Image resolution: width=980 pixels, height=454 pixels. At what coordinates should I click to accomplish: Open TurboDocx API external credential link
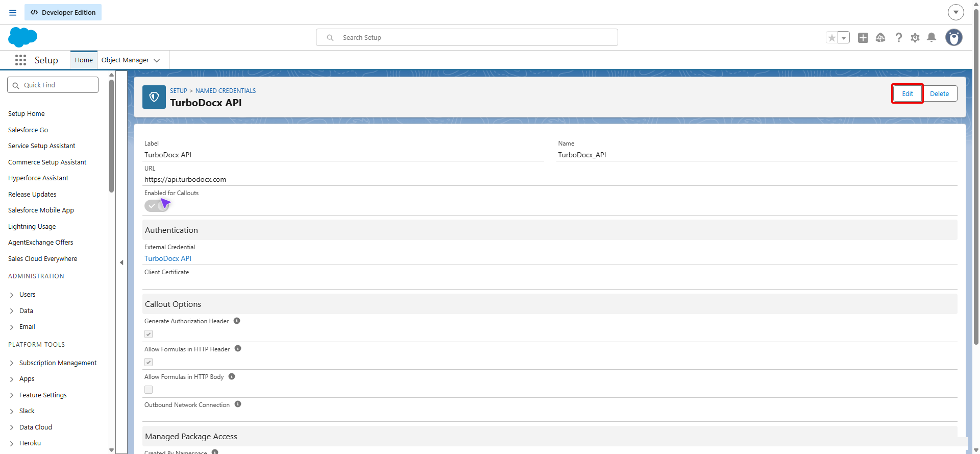tap(168, 258)
